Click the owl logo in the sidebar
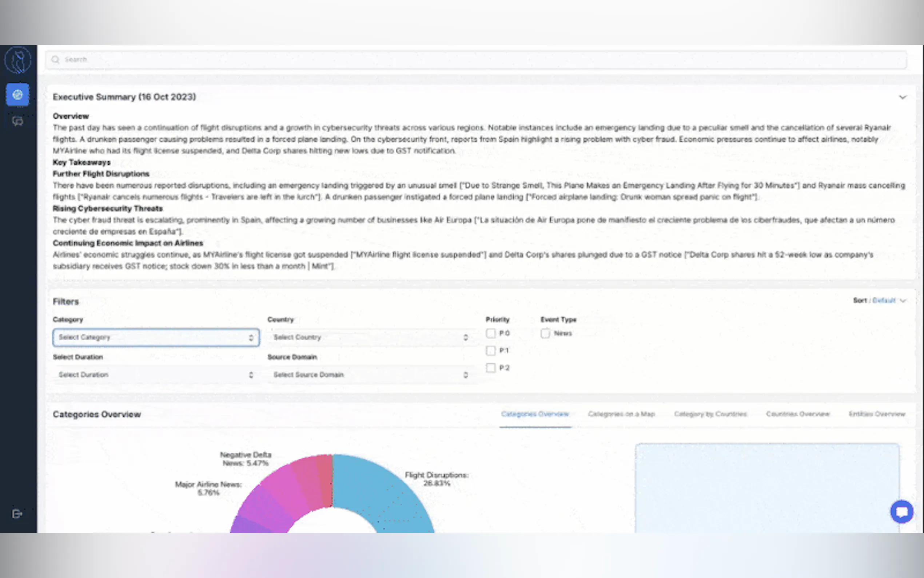924x578 pixels. (x=17, y=60)
